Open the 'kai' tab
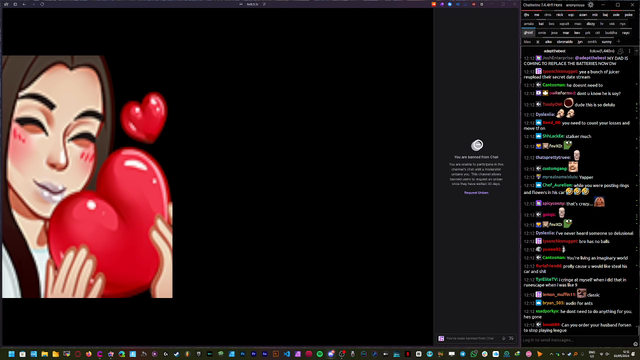Image resolution: width=640 pixels, height=360 pixels. click(541, 24)
